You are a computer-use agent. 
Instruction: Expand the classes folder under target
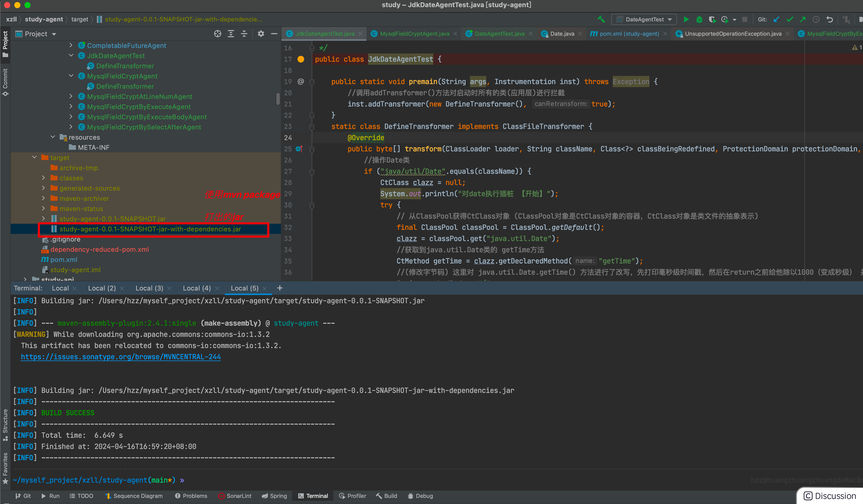pos(44,178)
